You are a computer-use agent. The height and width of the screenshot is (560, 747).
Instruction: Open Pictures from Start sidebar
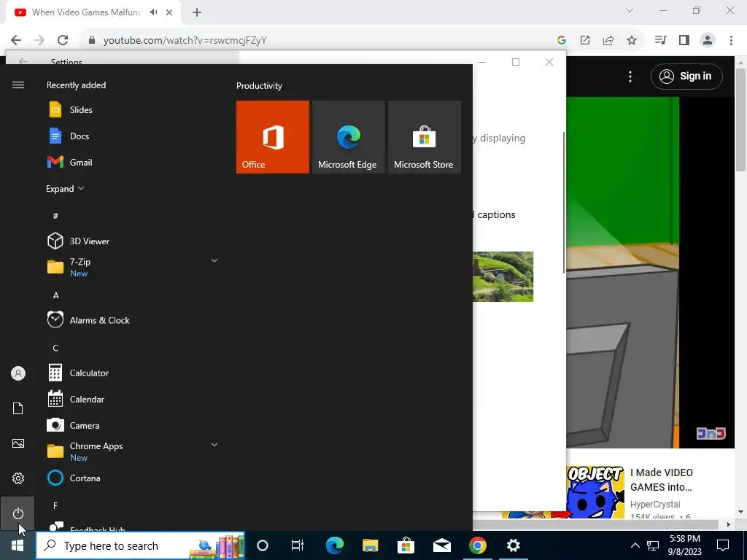click(18, 443)
